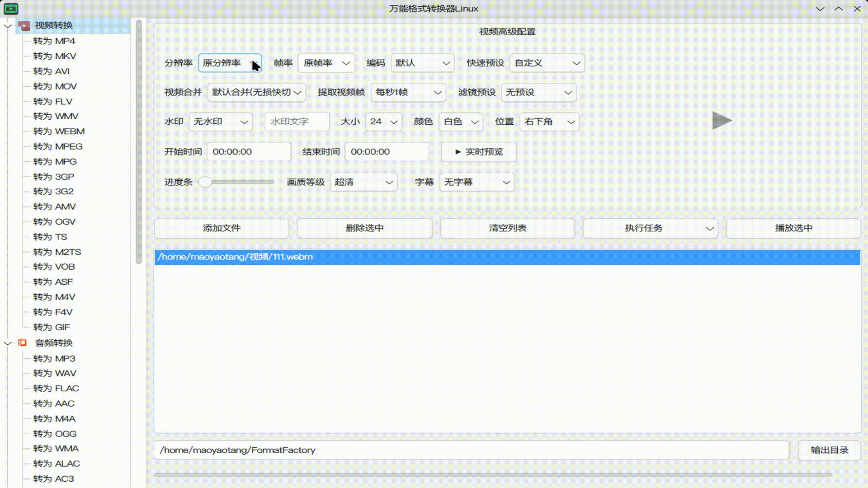This screenshot has height=488, width=868.
Task: Select 转为 3G2 in the tree
Action: (53, 192)
